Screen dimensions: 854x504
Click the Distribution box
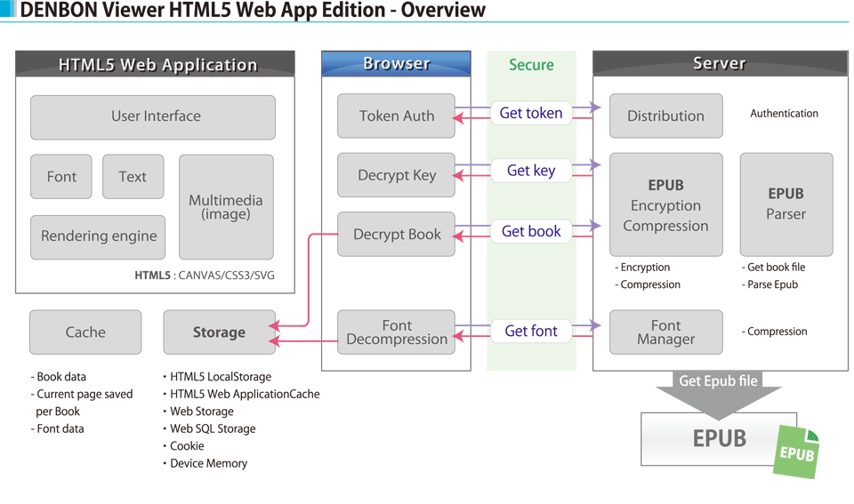(665, 116)
